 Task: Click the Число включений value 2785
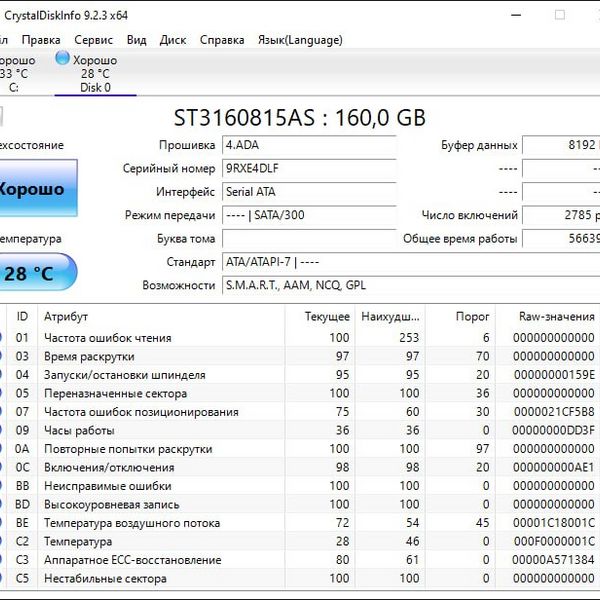[561, 215]
